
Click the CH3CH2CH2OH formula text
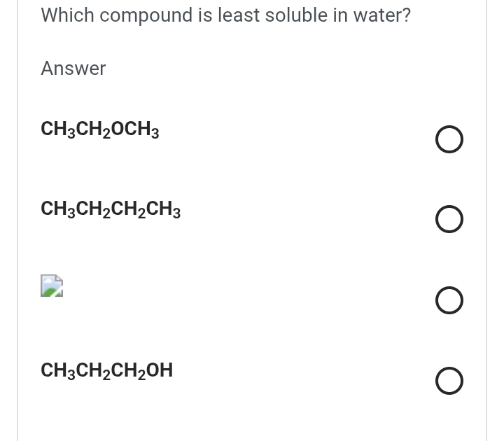tap(107, 370)
